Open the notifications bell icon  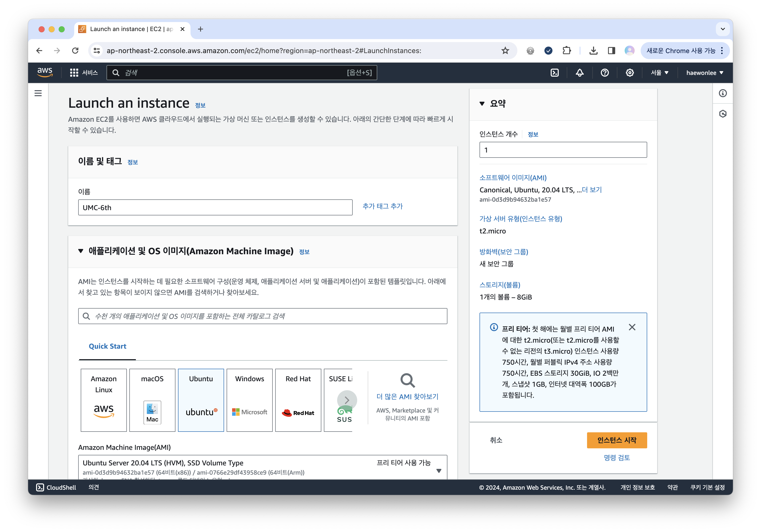click(579, 73)
